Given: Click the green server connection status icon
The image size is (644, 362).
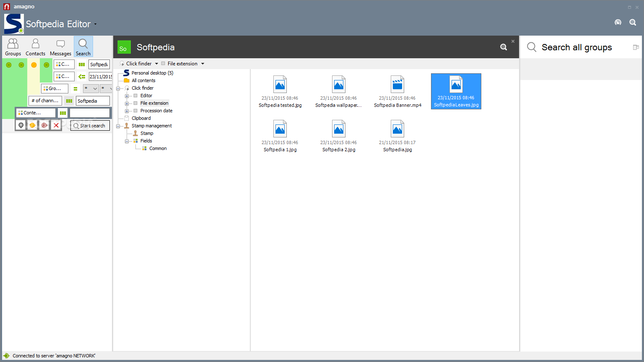Looking at the screenshot, I should click(x=6, y=356).
